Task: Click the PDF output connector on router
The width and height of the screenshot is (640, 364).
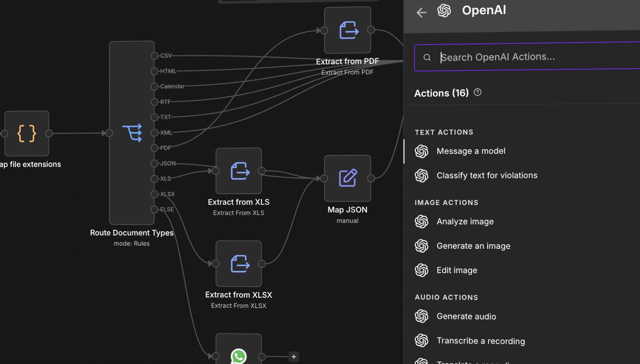Action: [x=154, y=148]
